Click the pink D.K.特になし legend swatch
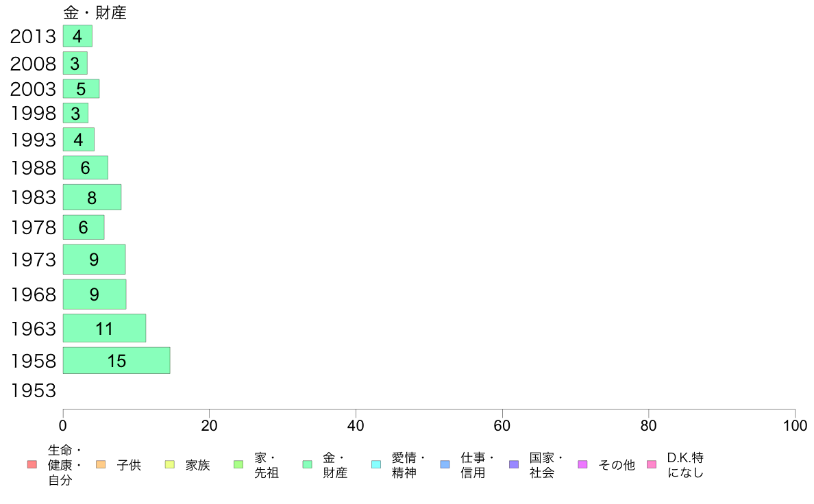 [x=652, y=465]
